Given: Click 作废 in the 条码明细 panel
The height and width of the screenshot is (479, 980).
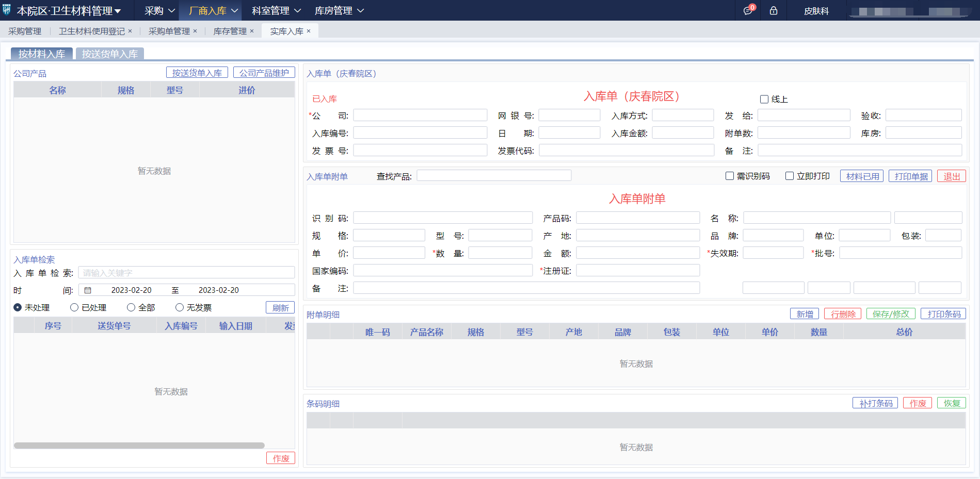Looking at the screenshot, I should point(918,403).
